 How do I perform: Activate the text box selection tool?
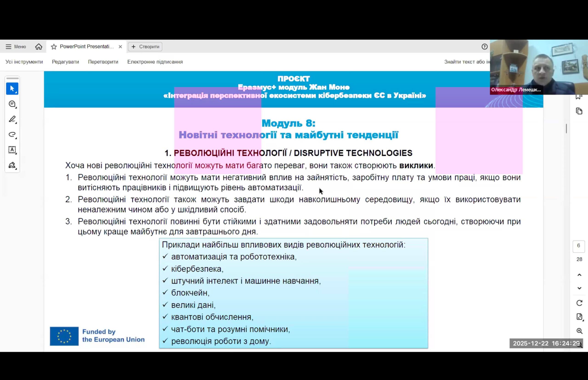[12, 150]
